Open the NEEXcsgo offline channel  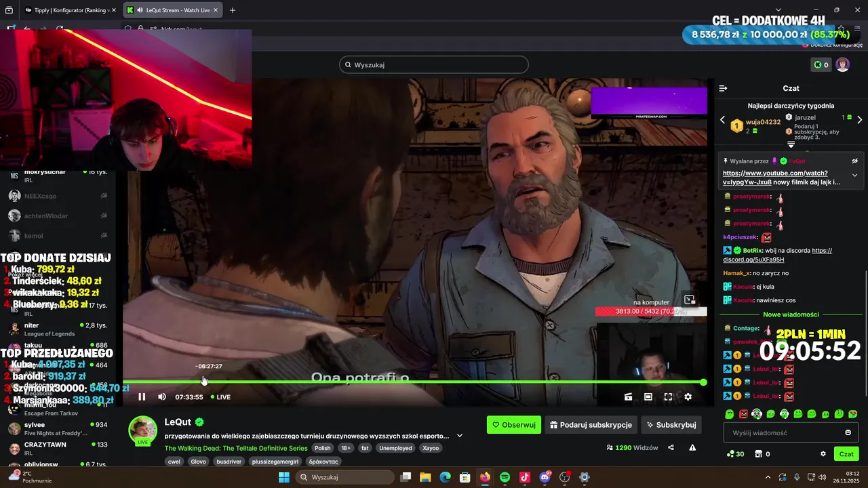(x=58, y=196)
